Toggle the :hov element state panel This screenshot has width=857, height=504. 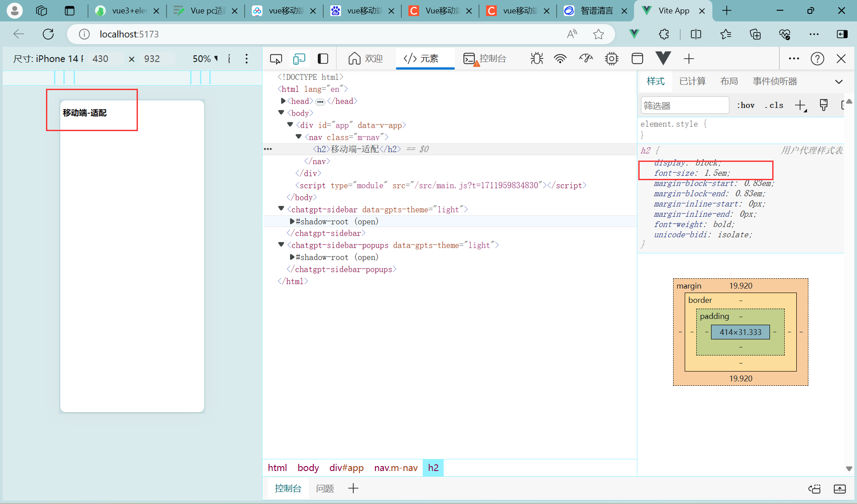[745, 105]
